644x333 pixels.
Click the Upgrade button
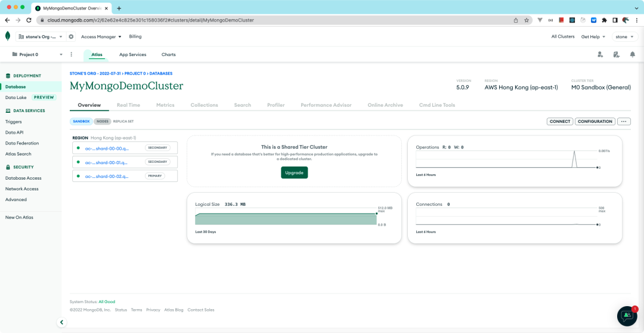(294, 172)
